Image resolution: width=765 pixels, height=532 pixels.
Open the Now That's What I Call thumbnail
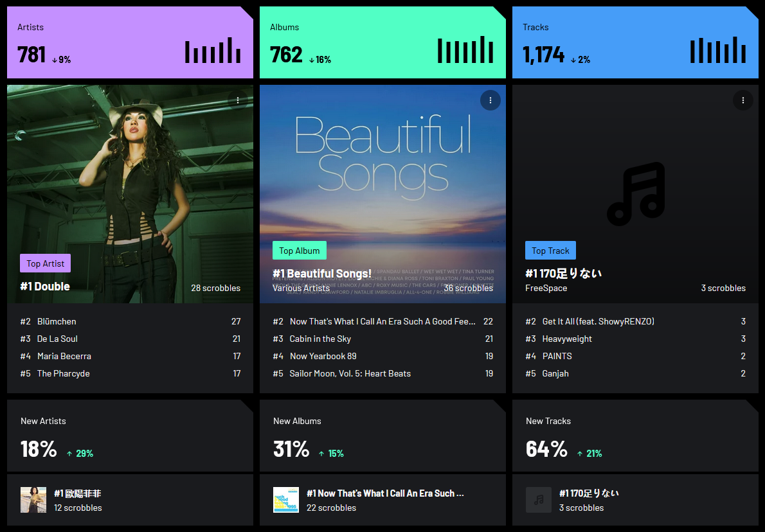[286, 500]
